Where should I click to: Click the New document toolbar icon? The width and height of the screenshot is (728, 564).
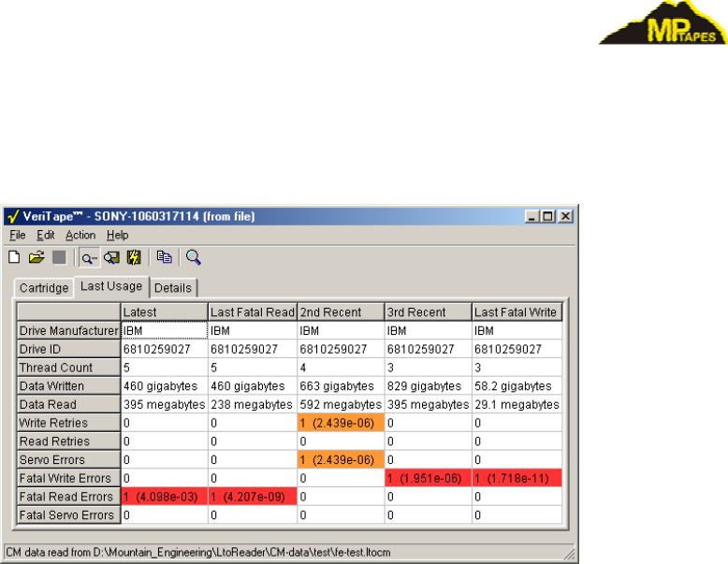pos(14,257)
